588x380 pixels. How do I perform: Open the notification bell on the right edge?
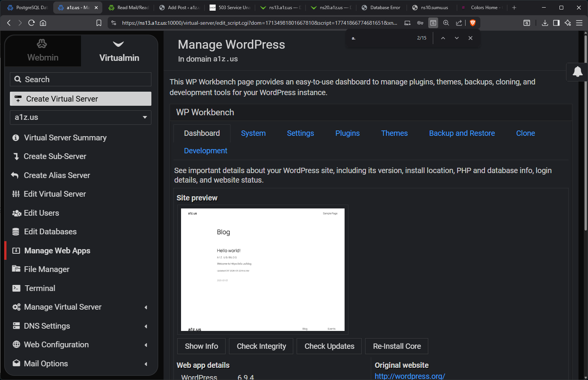(x=577, y=72)
